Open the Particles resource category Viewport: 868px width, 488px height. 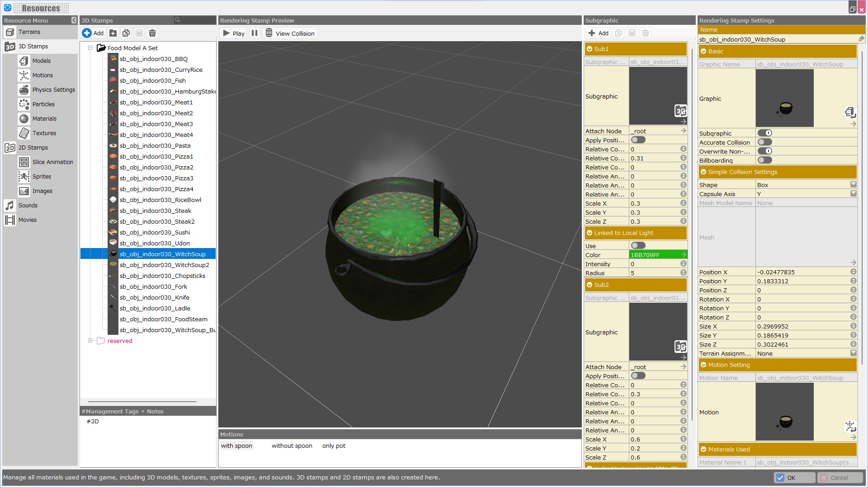(x=43, y=104)
